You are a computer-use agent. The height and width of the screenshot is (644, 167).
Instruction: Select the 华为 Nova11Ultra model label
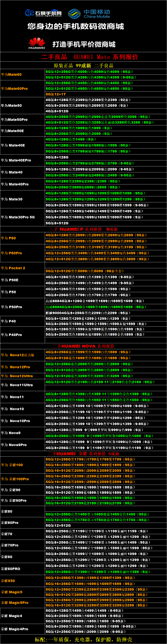point(17,385)
